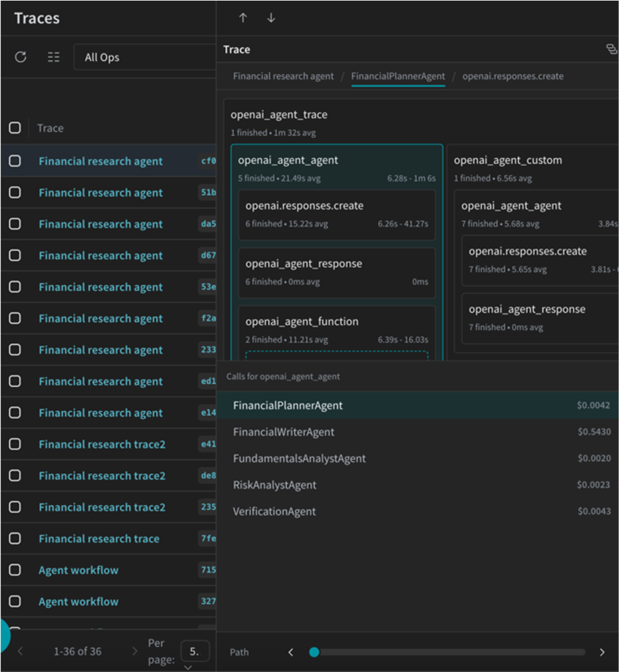This screenshot has width=619, height=672.
Task: Click the right chevron after Path slider
Action: click(602, 652)
